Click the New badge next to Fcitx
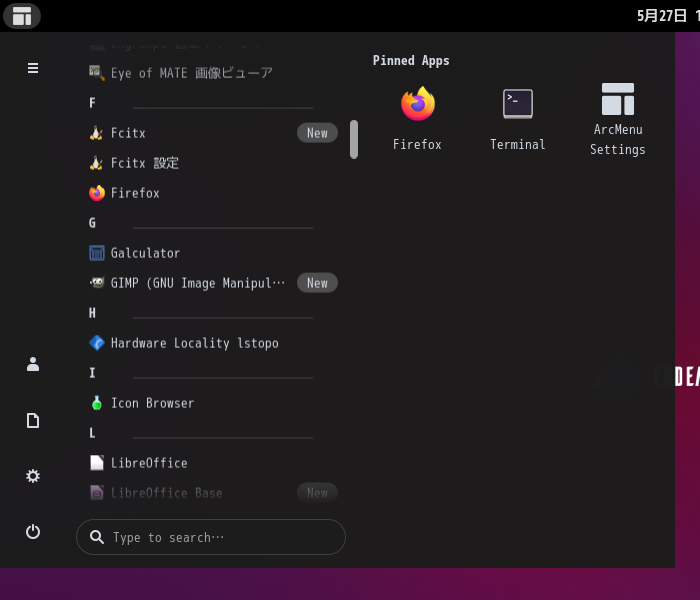The image size is (700, 600). [x=317, y=133]
